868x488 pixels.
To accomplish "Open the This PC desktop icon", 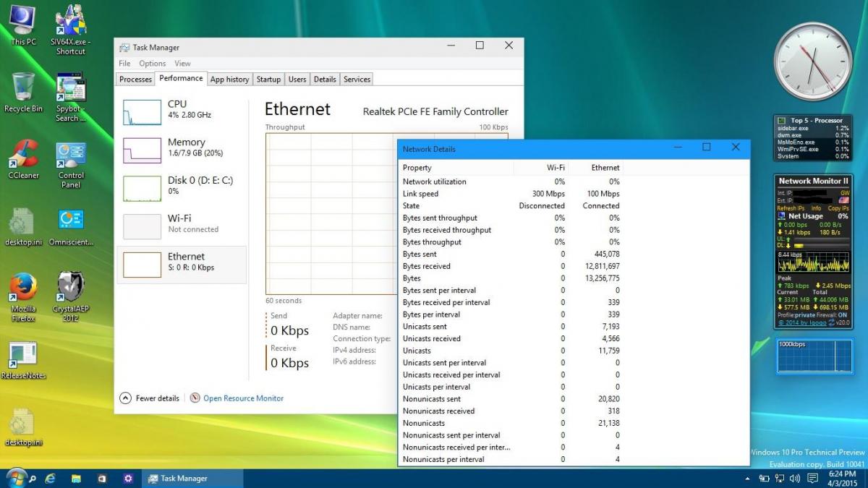I will 23,25.
